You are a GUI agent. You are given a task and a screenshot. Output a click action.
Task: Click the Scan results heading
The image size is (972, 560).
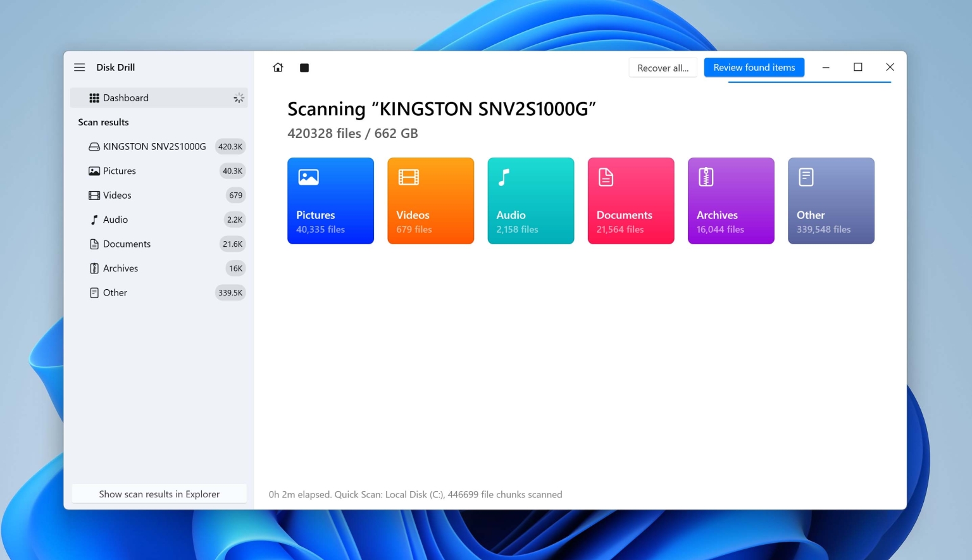(x=103, y=122)
